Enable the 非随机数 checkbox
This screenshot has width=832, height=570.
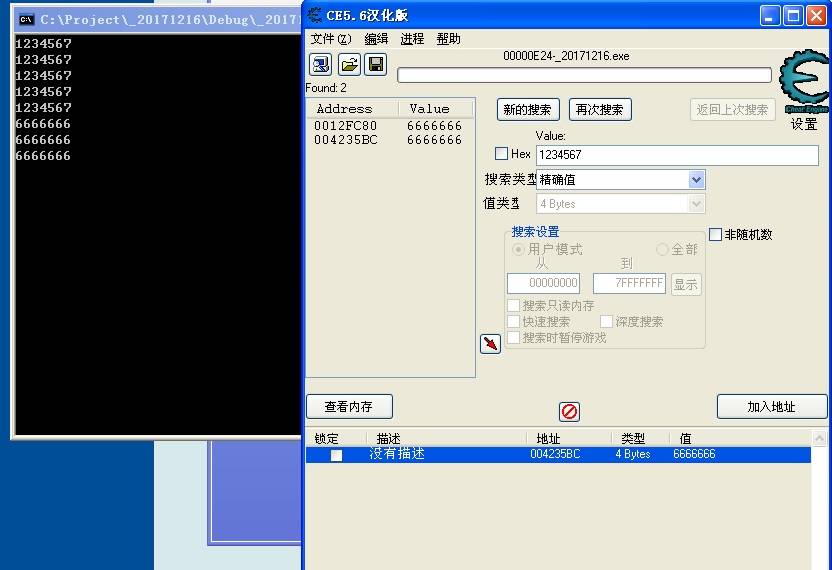tap(715, 234)
